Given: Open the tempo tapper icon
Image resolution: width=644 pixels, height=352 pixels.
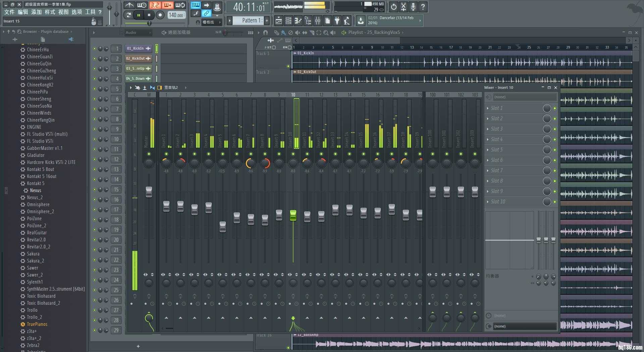Looking at the screenshot, I should 347,21.
